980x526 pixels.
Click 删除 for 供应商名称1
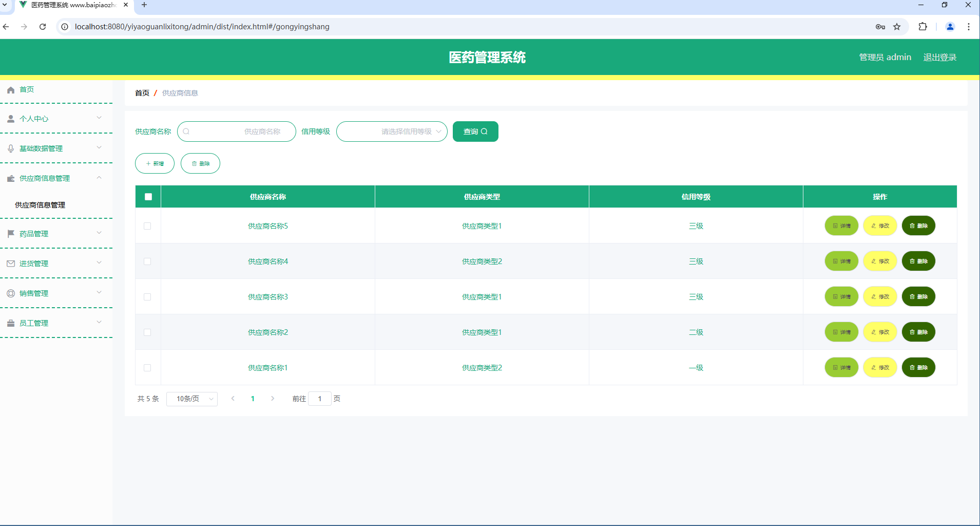coord(918,367)
